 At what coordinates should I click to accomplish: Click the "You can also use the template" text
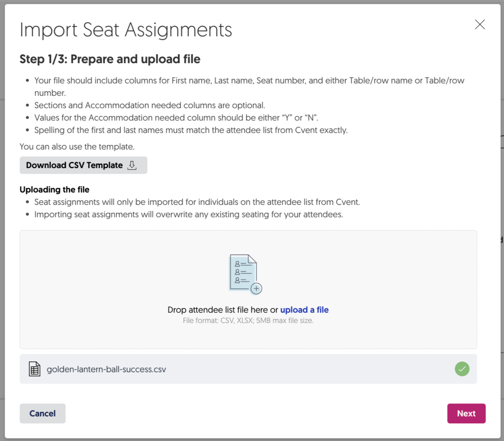[x=77, y=147]
